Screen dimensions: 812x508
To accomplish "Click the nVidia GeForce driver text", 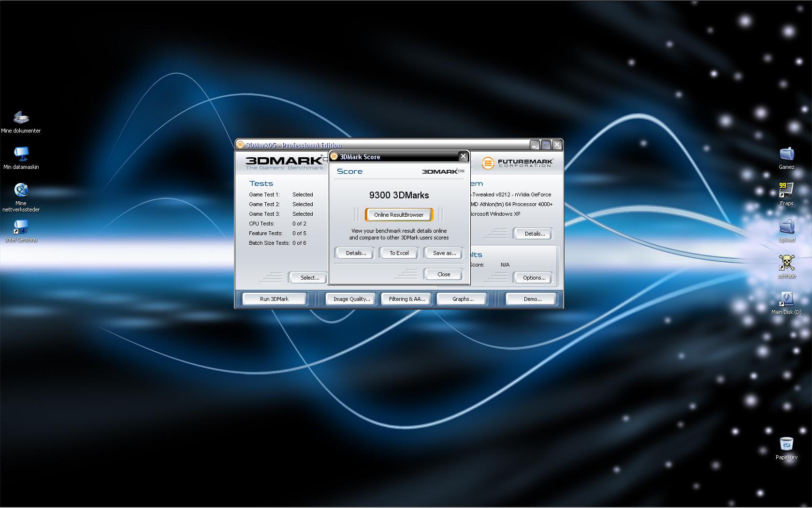I will (x=511, y=194).
